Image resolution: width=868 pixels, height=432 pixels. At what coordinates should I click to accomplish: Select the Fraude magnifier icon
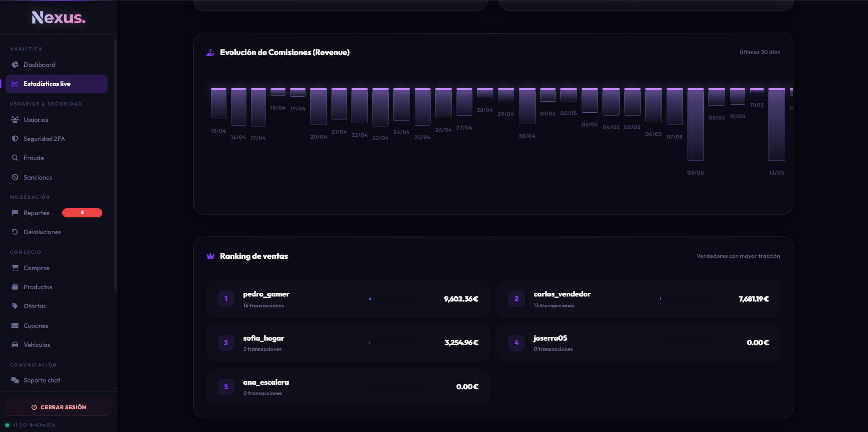pos(15,158)
